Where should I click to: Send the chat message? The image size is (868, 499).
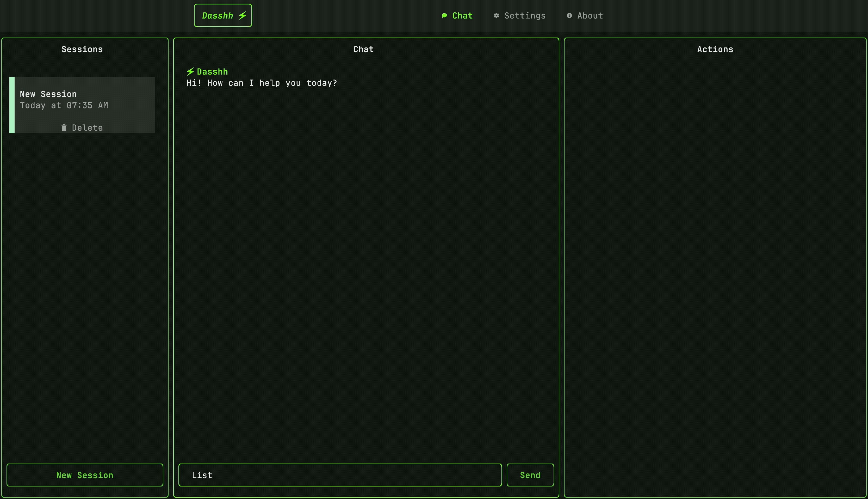click(x=530, y=475)
